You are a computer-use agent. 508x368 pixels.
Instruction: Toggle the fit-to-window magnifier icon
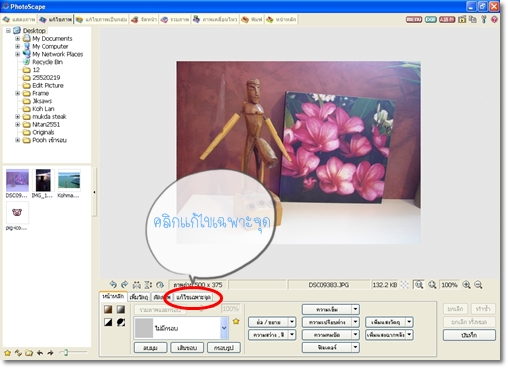point(419,285)
